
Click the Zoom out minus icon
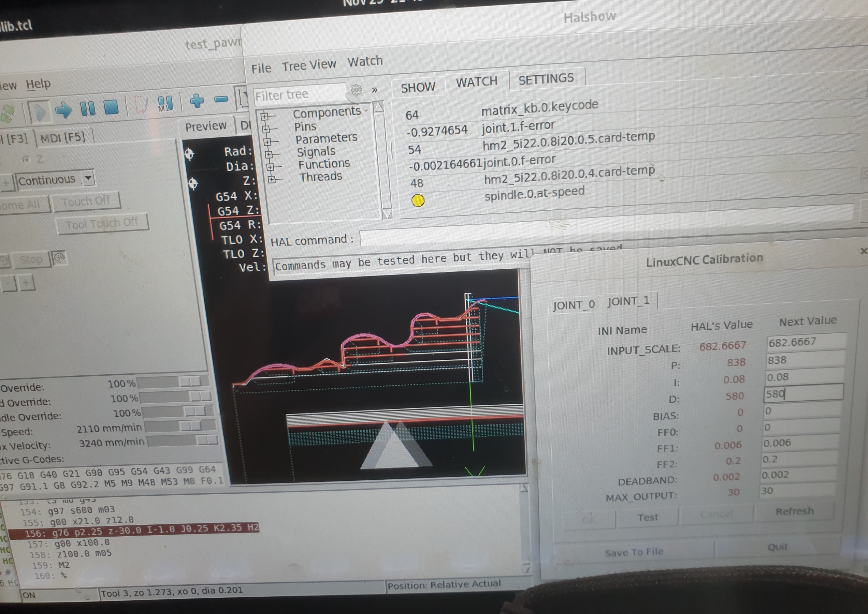coord(221,100)
